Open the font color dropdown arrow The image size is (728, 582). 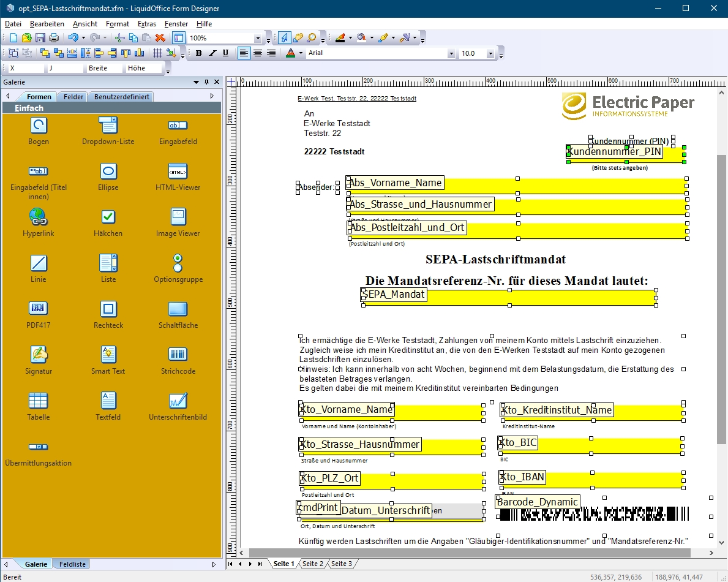[x=301, y=53]
